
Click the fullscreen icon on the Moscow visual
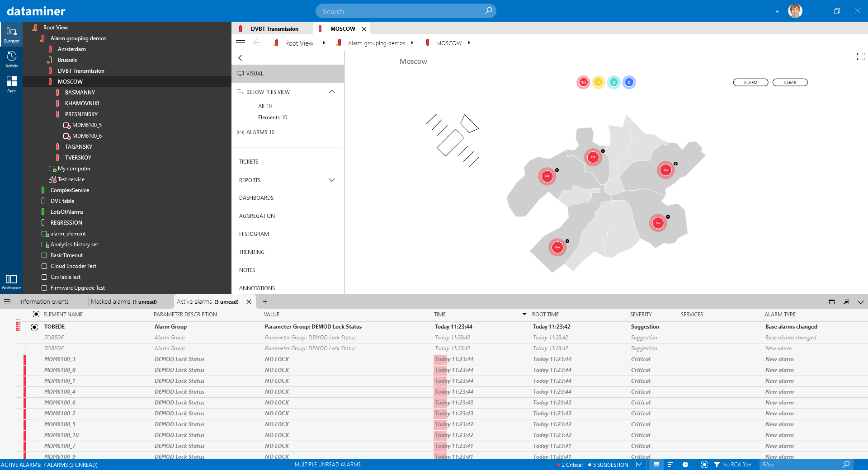pos(860,56)
